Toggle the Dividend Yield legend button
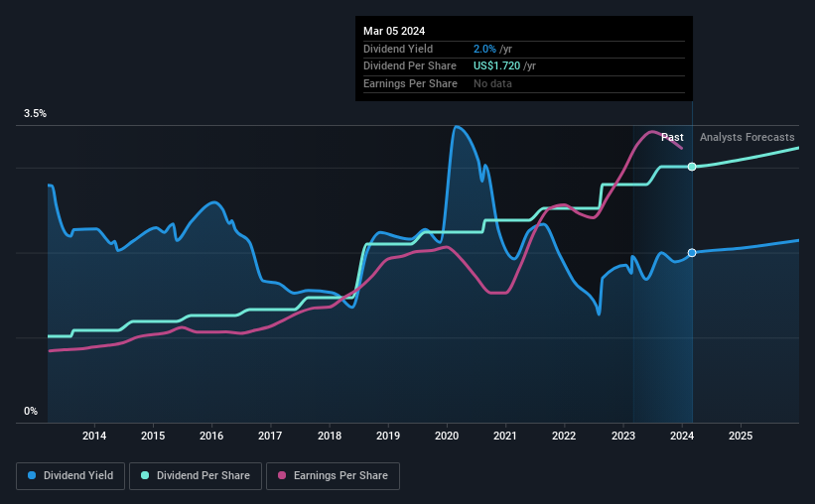Viewport: 815px width, 504px height. click(70, 476)
